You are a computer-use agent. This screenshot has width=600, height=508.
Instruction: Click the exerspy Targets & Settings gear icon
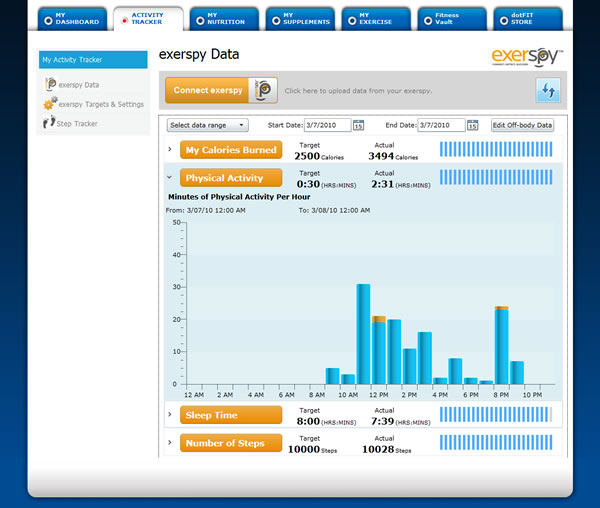[x=50, y=104]
